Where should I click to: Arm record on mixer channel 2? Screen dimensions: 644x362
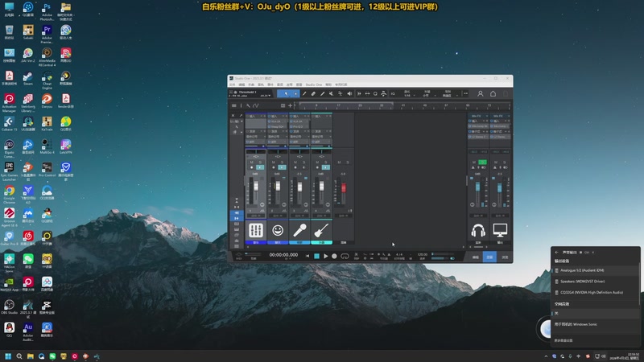click(x=274, y=167)
